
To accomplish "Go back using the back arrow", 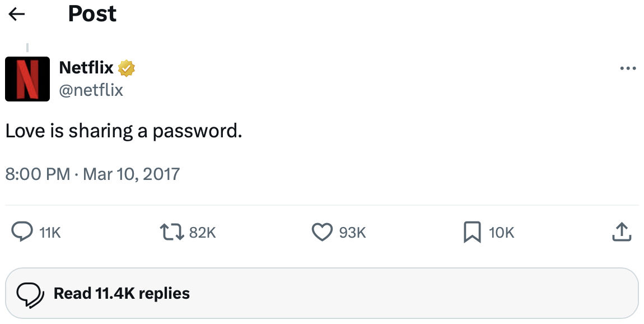I will point(17,14).
